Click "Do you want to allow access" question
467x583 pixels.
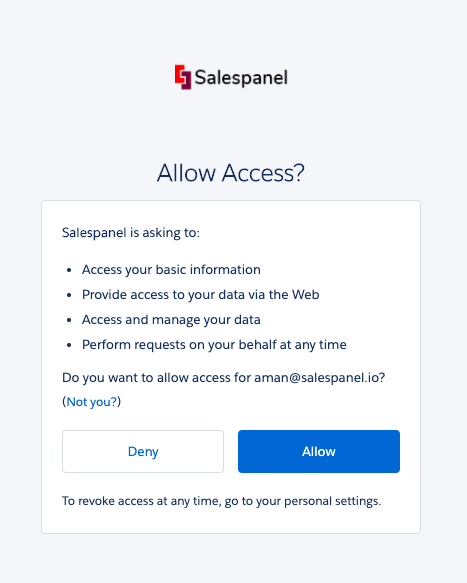(x=223, y=378)
